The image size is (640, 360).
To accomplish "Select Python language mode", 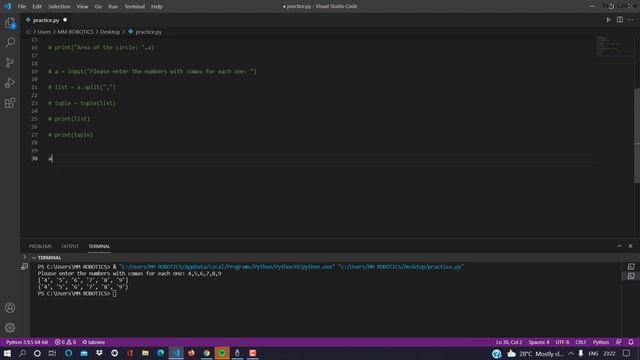I will pos(601,342).
